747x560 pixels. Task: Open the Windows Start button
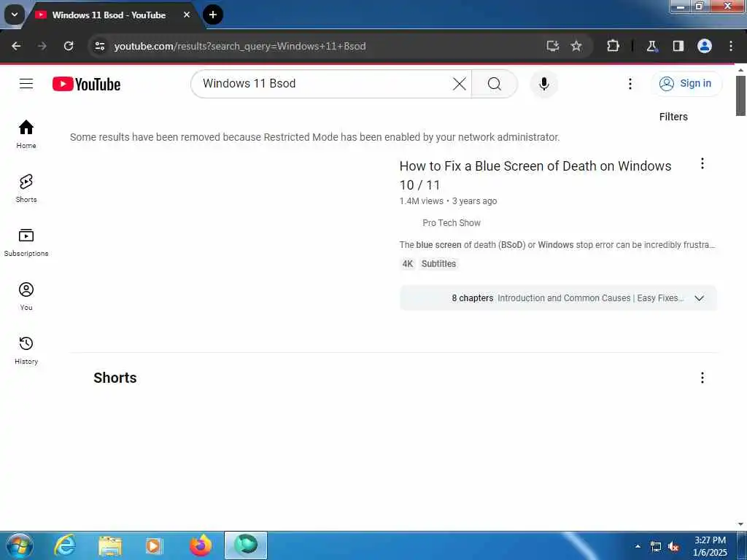click(20, 545)
